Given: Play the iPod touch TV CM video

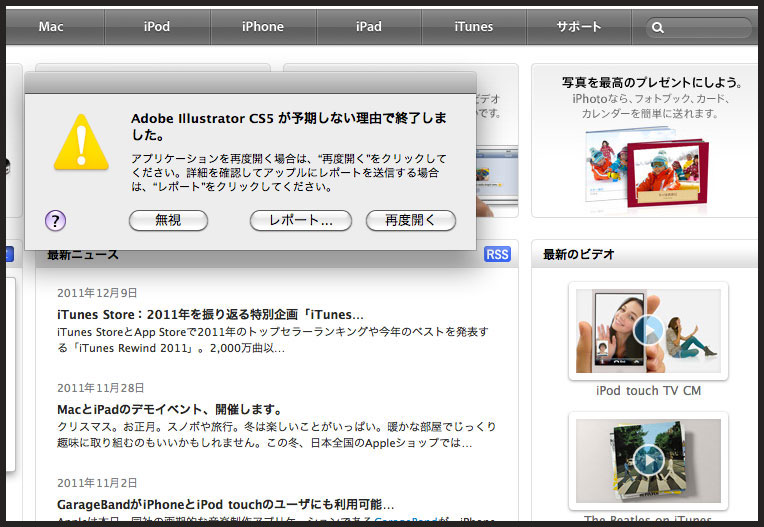Looking at the screenshot, I should click(x=648, y=331).
